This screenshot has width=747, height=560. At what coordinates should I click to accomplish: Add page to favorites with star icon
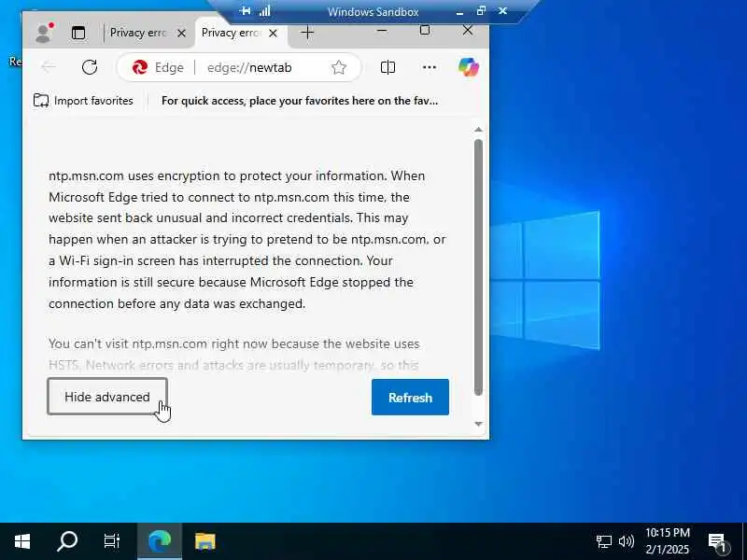[339, 67]
